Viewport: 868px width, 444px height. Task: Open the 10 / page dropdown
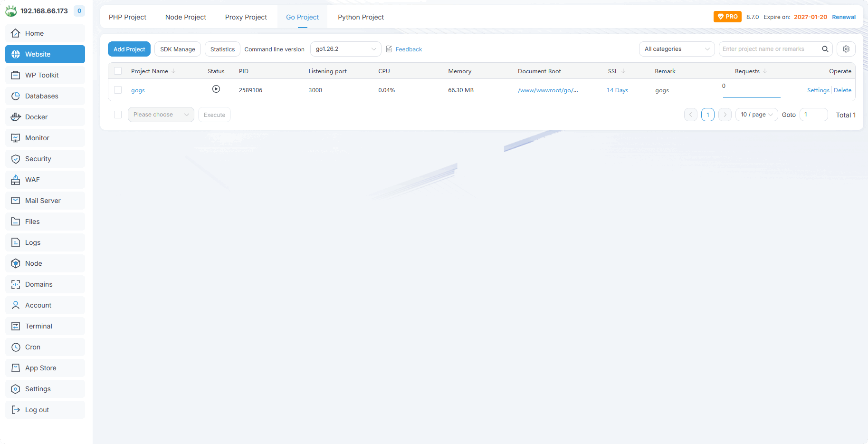click(757, 115)
